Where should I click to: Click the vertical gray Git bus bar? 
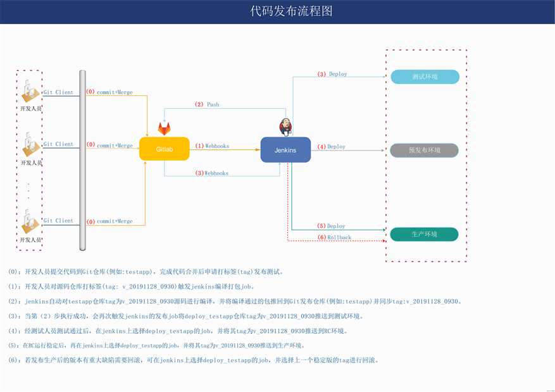82,160
